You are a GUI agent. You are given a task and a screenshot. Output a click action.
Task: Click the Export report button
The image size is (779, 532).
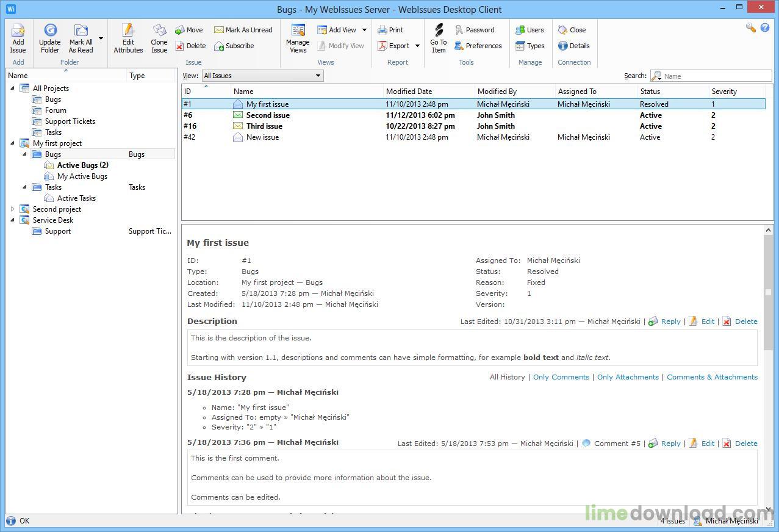tap(393, 46)
